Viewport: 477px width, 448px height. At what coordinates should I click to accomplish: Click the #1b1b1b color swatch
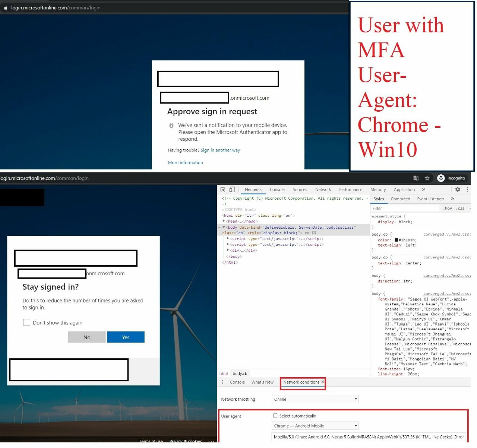click(x=396, y=240)
